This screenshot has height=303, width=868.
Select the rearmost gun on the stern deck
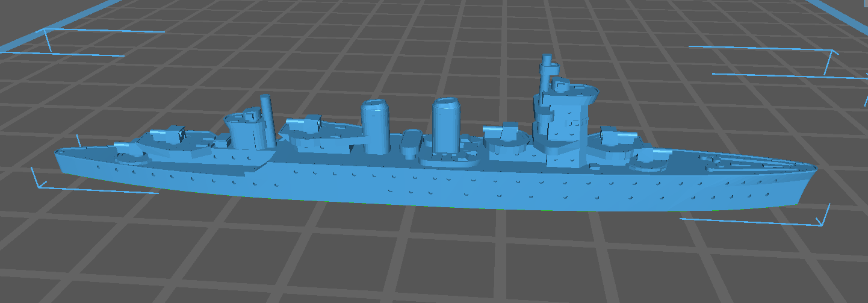tap(128, 153)
